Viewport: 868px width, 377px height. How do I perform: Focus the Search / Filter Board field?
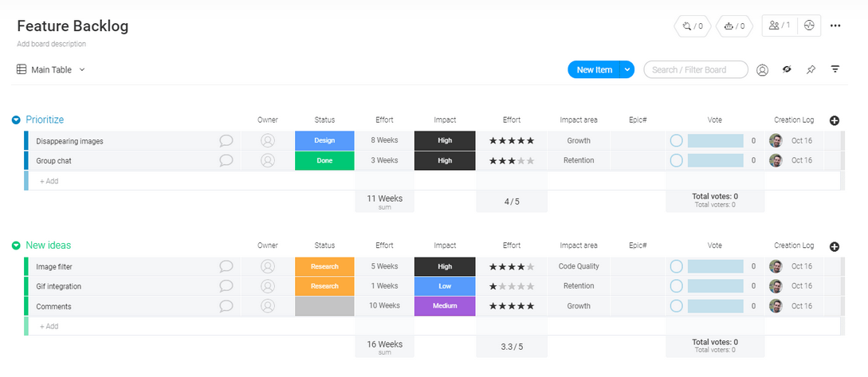696,70
